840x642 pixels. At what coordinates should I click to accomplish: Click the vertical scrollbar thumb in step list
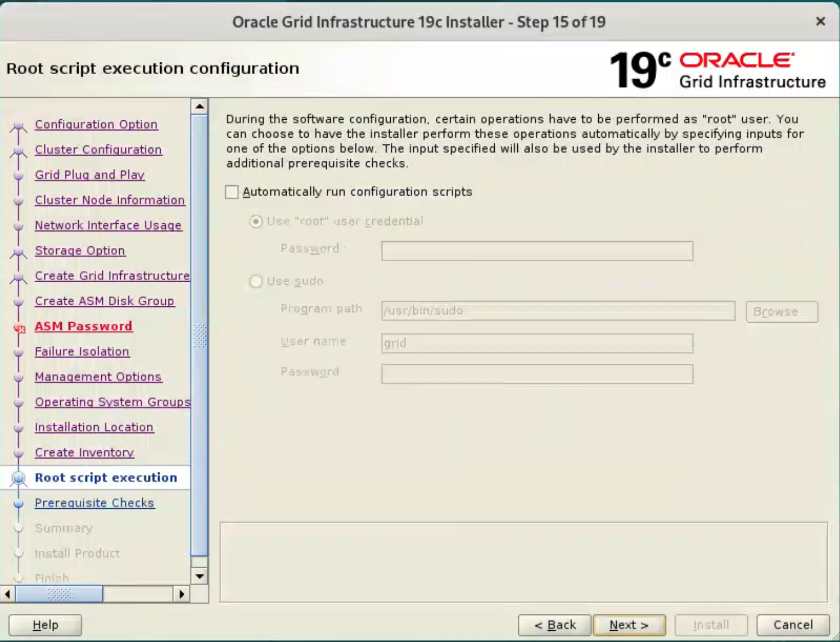click(200, 334)
